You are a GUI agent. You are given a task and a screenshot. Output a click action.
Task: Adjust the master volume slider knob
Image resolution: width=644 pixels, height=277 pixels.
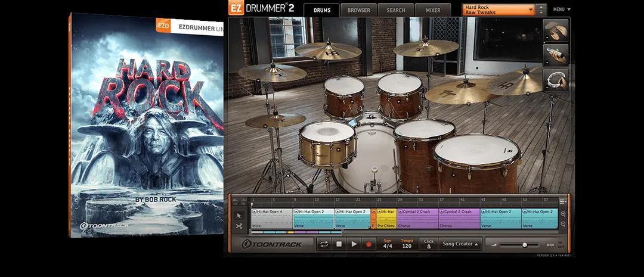pyautogui.click(x=525, y=245)
